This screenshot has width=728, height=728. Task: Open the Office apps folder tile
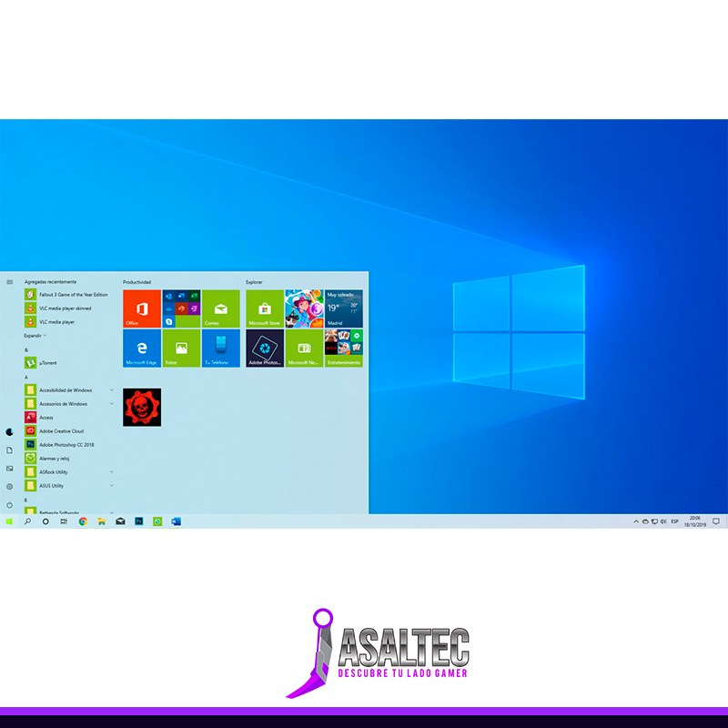click(x=181, y=308)
